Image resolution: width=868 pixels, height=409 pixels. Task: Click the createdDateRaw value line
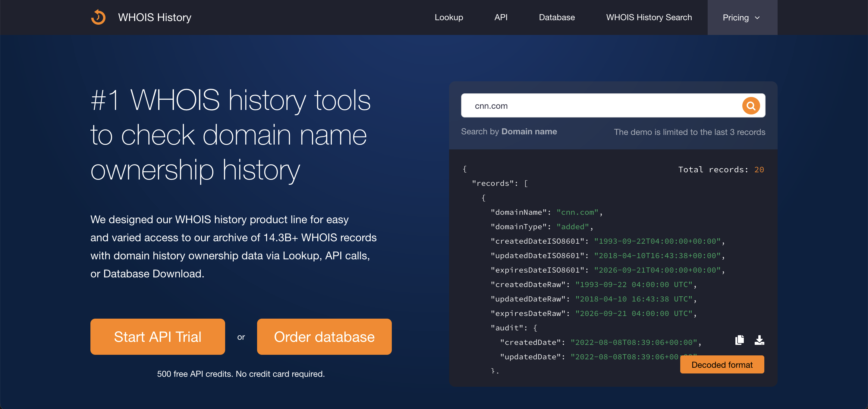593,285
